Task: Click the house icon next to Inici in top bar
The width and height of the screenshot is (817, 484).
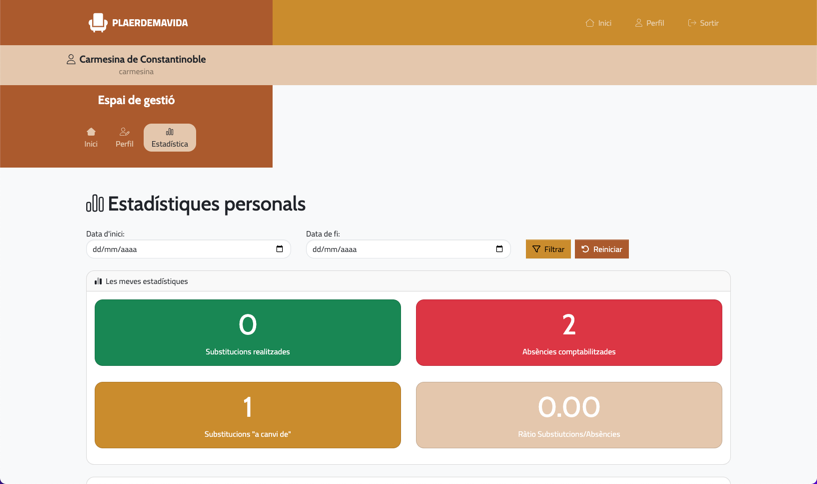Action: (590, 23)
